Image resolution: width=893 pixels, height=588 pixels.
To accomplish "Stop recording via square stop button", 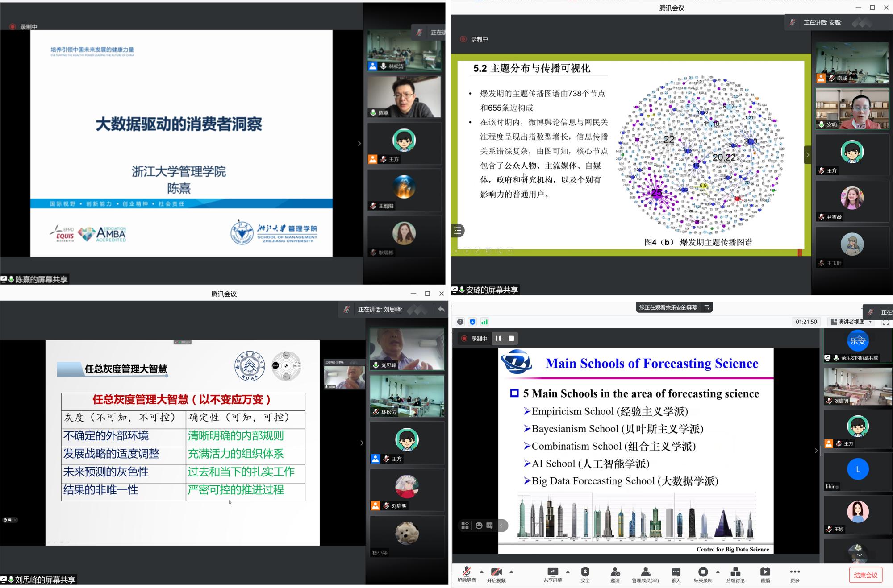I will point(511,339).
